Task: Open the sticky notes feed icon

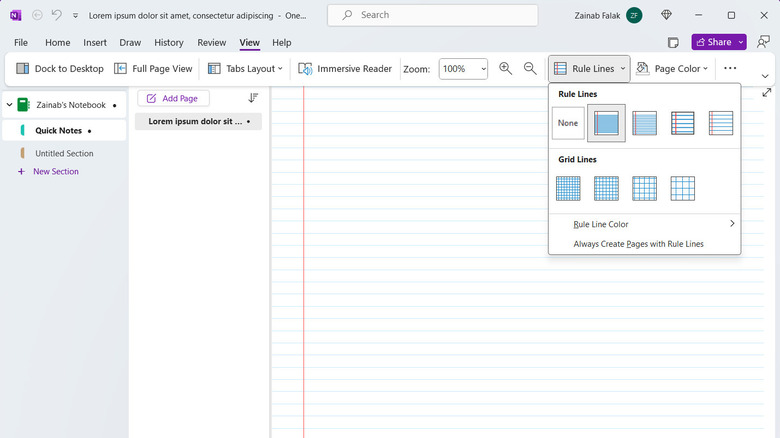Action: point(673,43)
